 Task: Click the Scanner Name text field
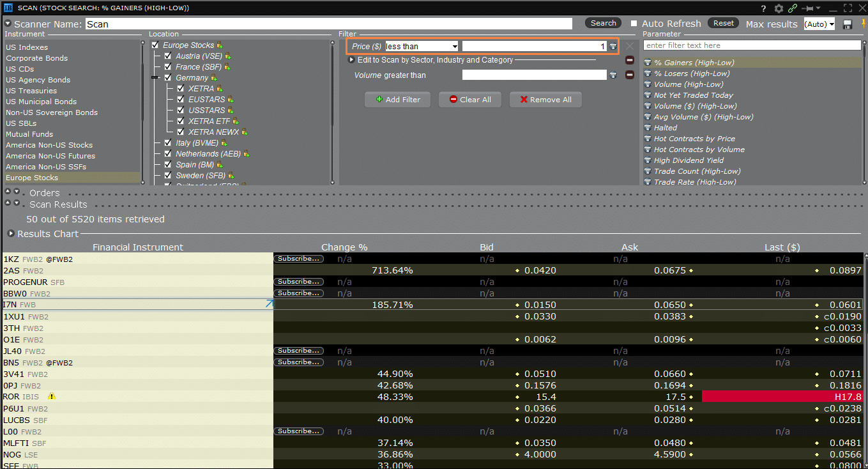tap(328, 24)
